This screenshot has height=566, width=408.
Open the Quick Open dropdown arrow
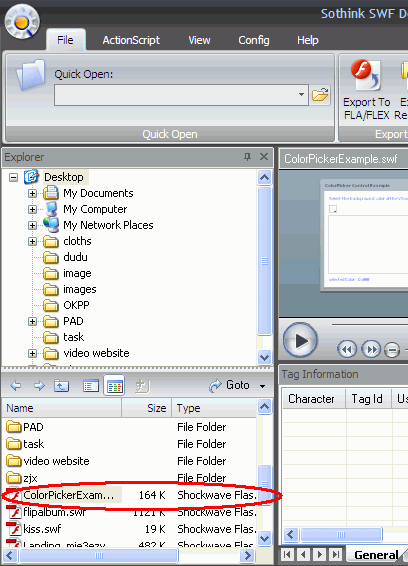(x=301, y=95)
